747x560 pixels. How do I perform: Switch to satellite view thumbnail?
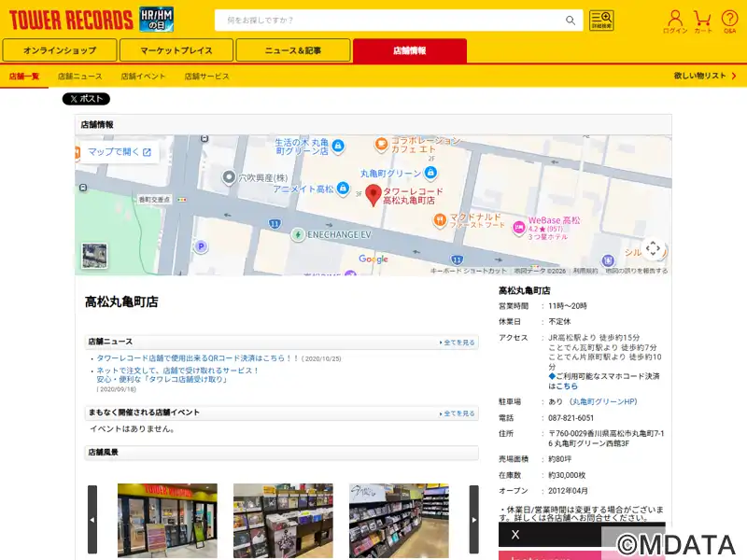94,255
